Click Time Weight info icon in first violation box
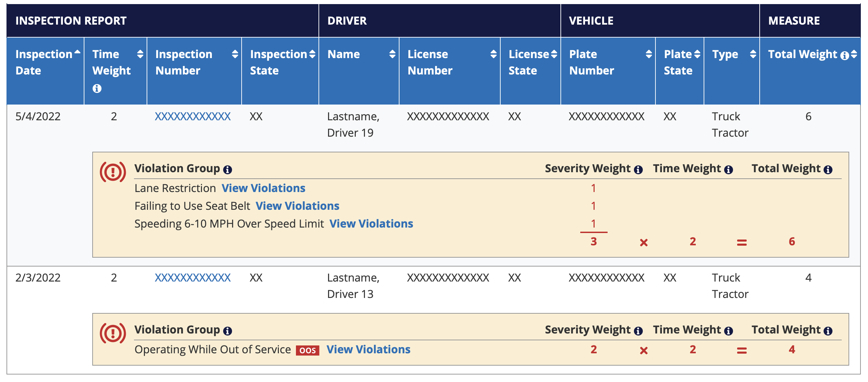Image resolution: width=868 pixels, height=382 pixels. (728, 169)
